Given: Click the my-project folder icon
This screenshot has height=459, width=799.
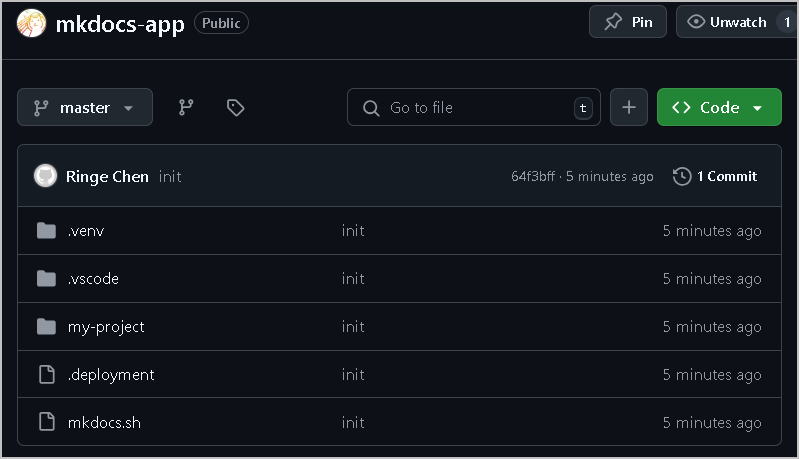Looking at the screenshot, I should (46, 327).
